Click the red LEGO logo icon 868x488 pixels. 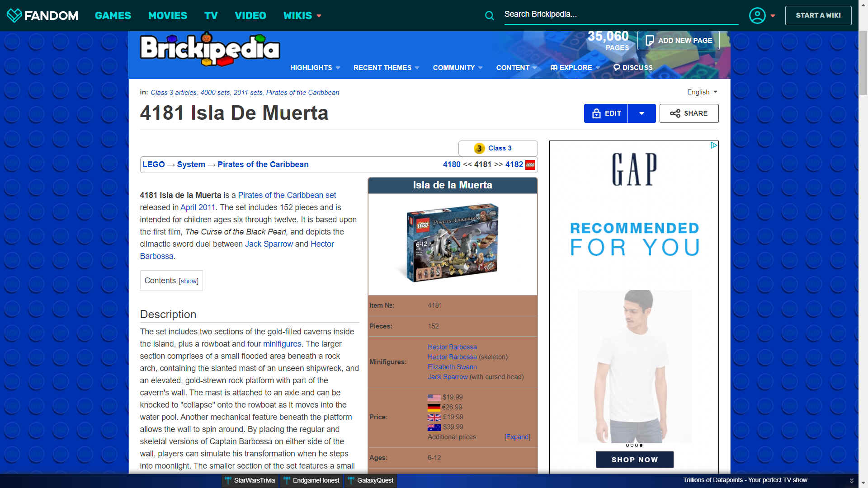[530, 165]
